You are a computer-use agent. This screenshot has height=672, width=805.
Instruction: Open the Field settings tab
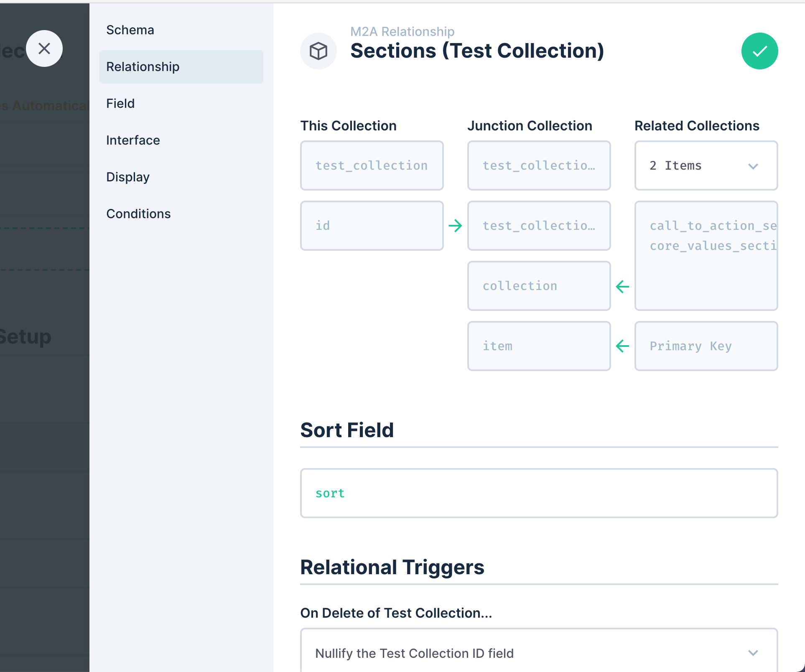pyautogui.click(x=120, y=103)
